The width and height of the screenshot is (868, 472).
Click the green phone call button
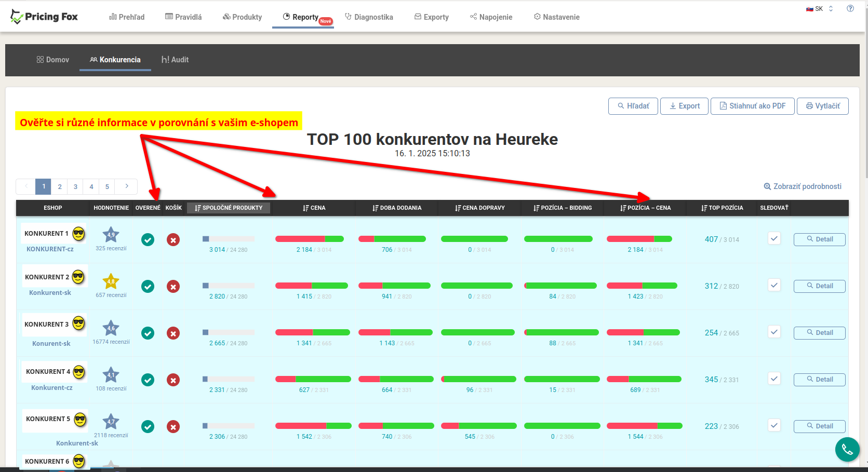847,449
